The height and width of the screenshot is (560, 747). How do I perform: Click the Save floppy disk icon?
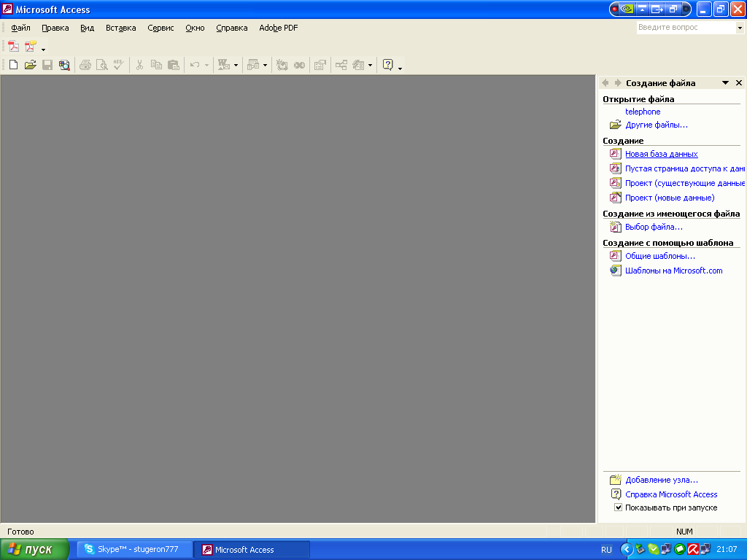click(x=47, y=65)
